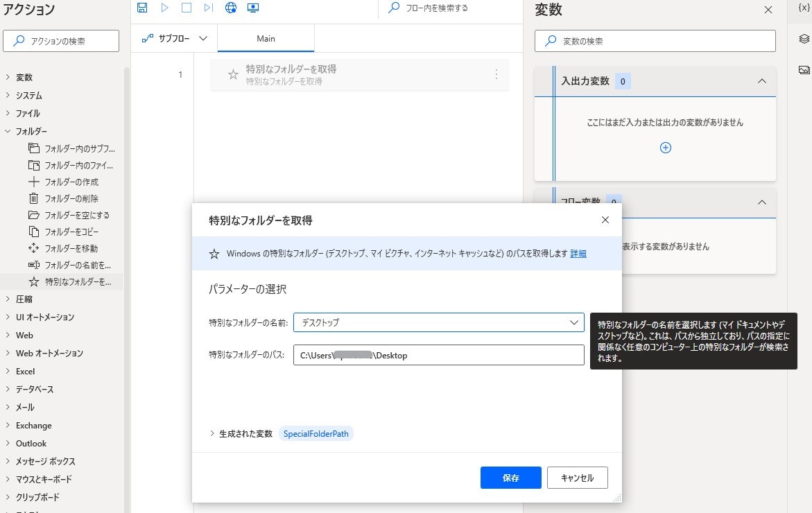This screenshot has height=513, width=812.
Task: Click the flow search magnifier icon
Action: [x=394, y=8]
